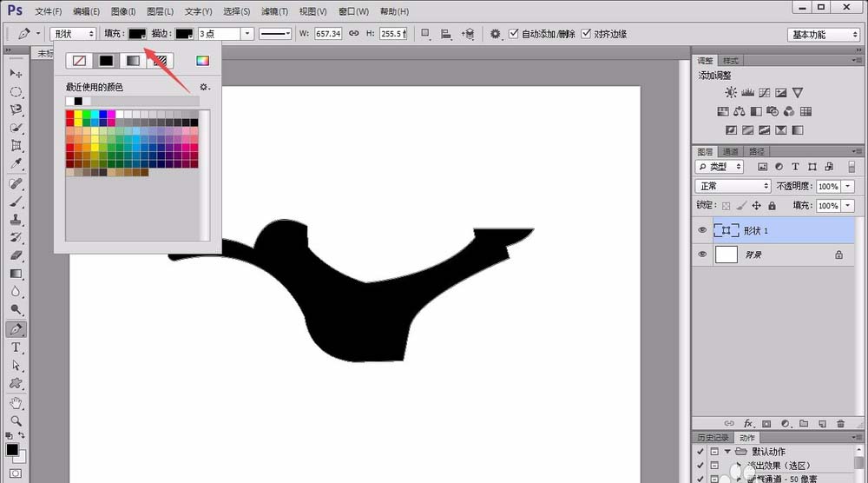The width and height of the screenshot is (868, 483).
Task: Open the 滤镜 menu
Action: pos(274,11)
